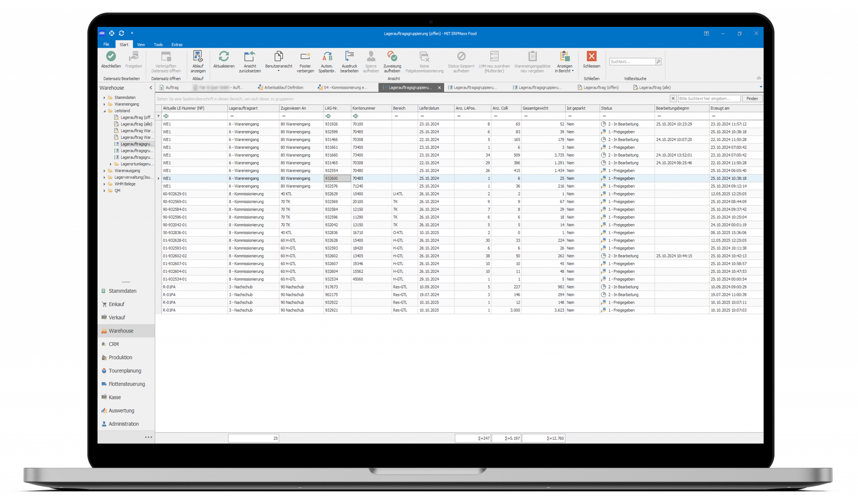
Task: Click Footer verbergen icon
Action: click(305, 56)
